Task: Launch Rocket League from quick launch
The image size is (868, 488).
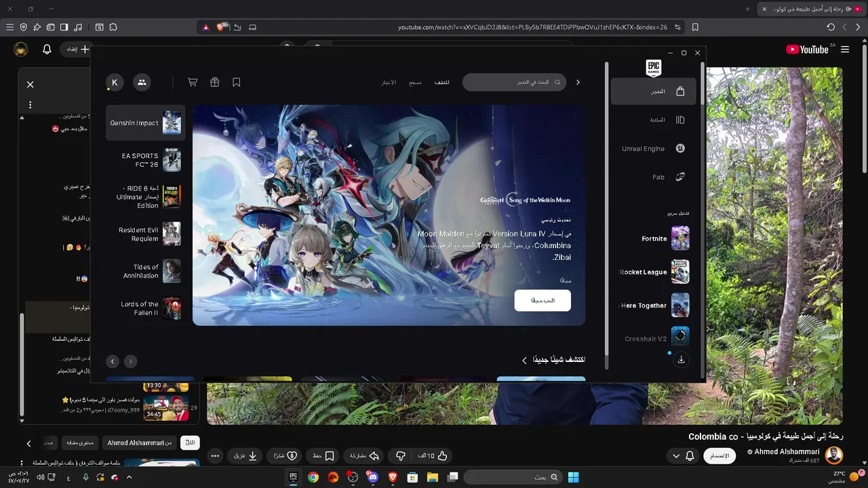Action: coord(654,272)
